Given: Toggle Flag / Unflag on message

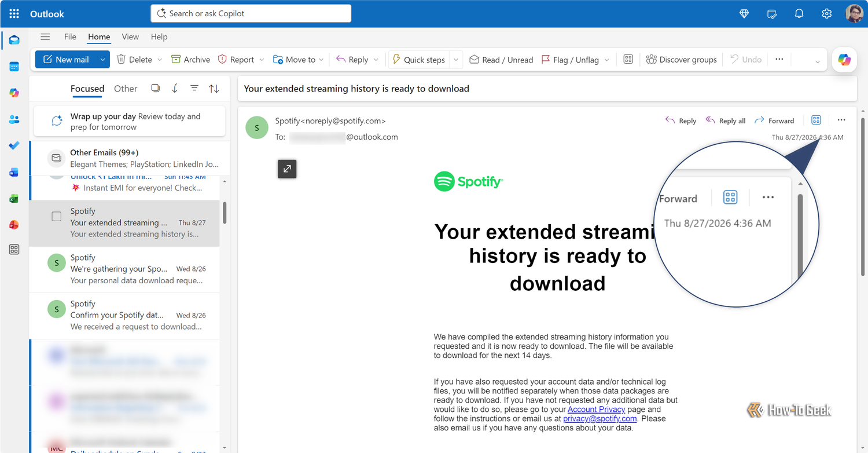Looking at the screenshot, I should 570,59.
